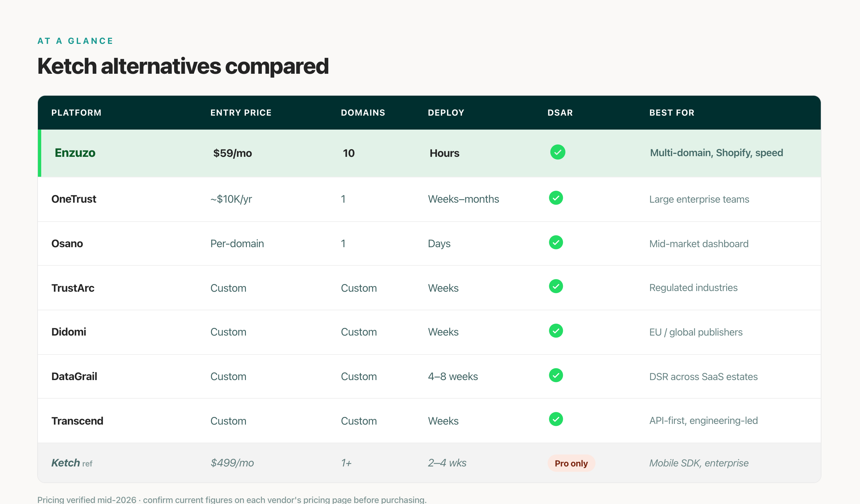This screenshot has width=860, height=504.
Task: Click the domains value 1 for OneTrust
Action: coord(343,199)
